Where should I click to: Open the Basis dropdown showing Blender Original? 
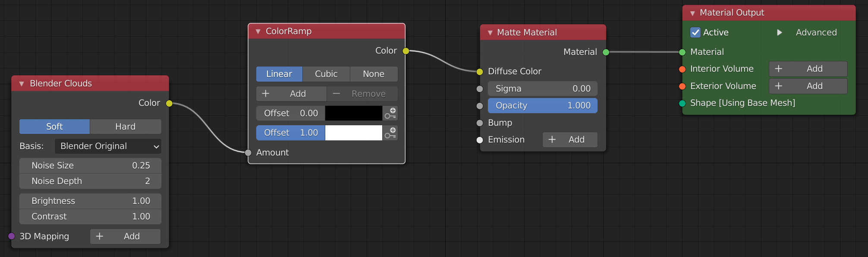pyautogui.click(x=108, y=146)
